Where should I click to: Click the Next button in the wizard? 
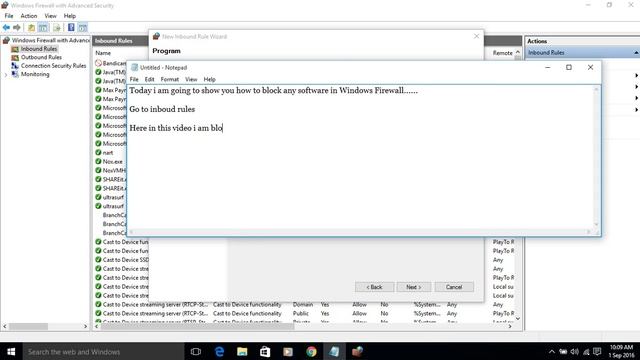413,287
